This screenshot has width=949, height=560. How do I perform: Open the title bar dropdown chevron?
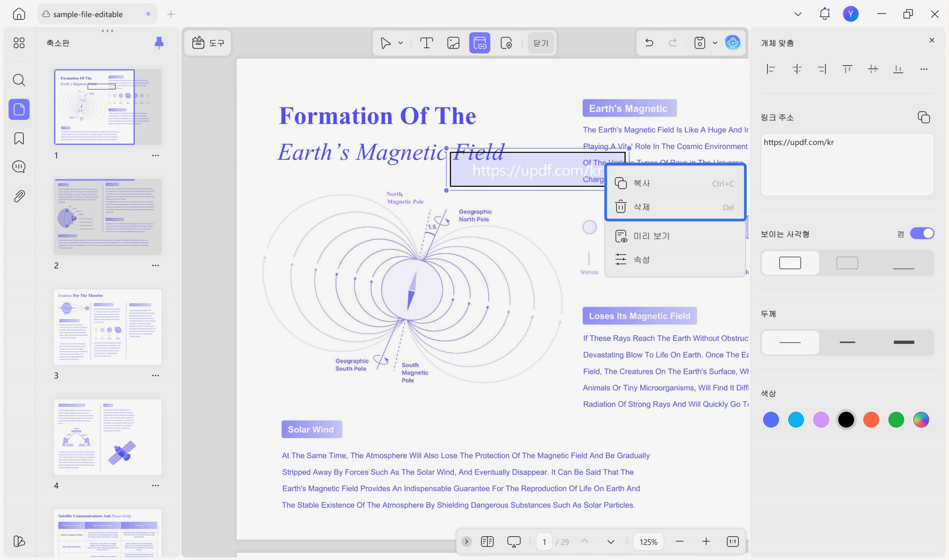tap(798, 14)
